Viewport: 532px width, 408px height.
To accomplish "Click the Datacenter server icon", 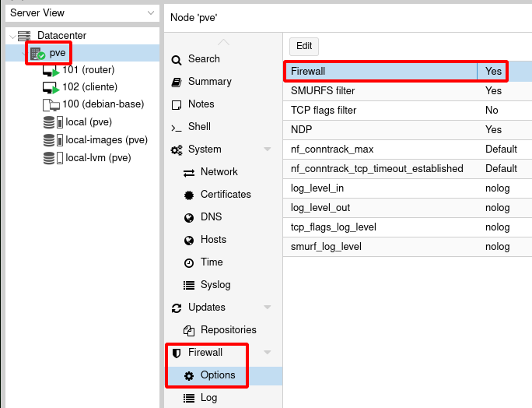I will pos(24,36).
